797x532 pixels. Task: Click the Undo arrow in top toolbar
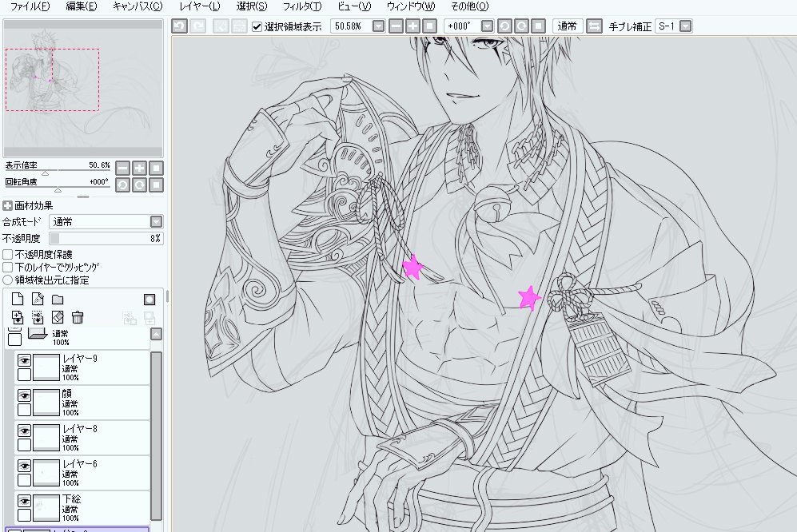click(x=179, y=26)
